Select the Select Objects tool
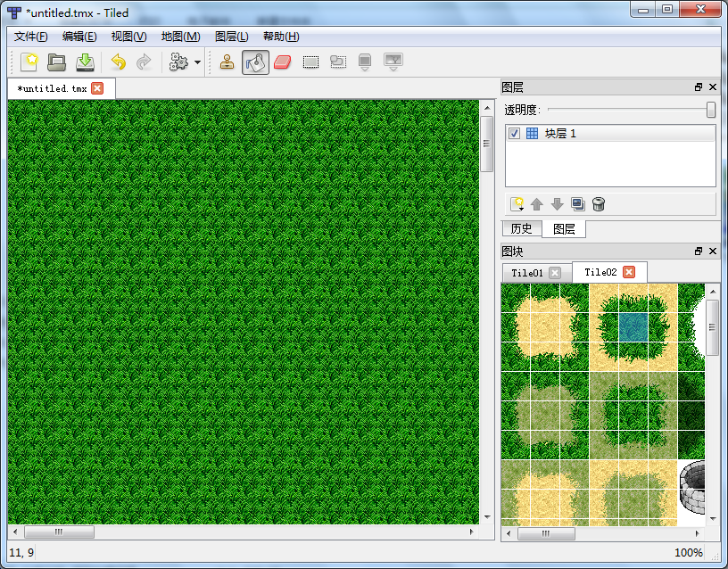Viewport: 728px width, 569px height. [338, 62]
